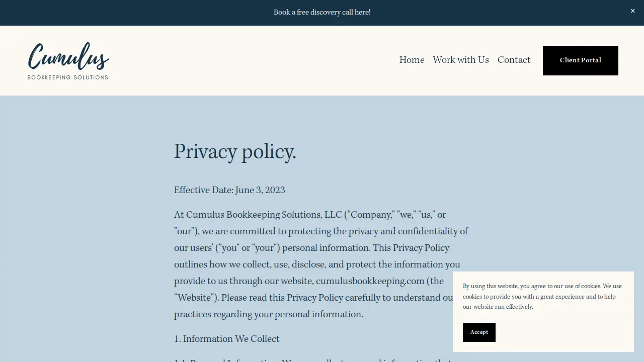This screenshot has width=644, height=362.
Task: Follow the 'Book a free discovery call here!' link
Action: [322, 12]
